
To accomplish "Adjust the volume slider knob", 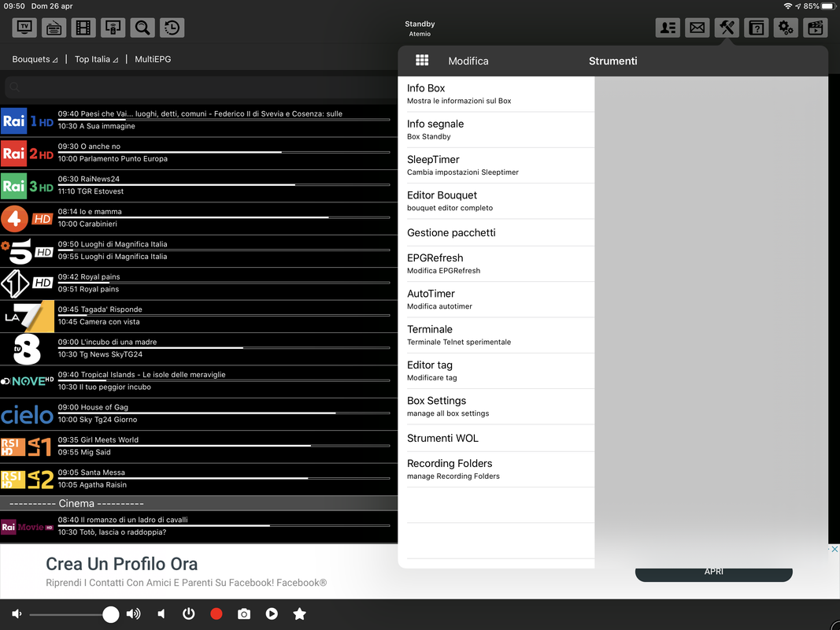I will pyautogui.click(x=111, y=614).
